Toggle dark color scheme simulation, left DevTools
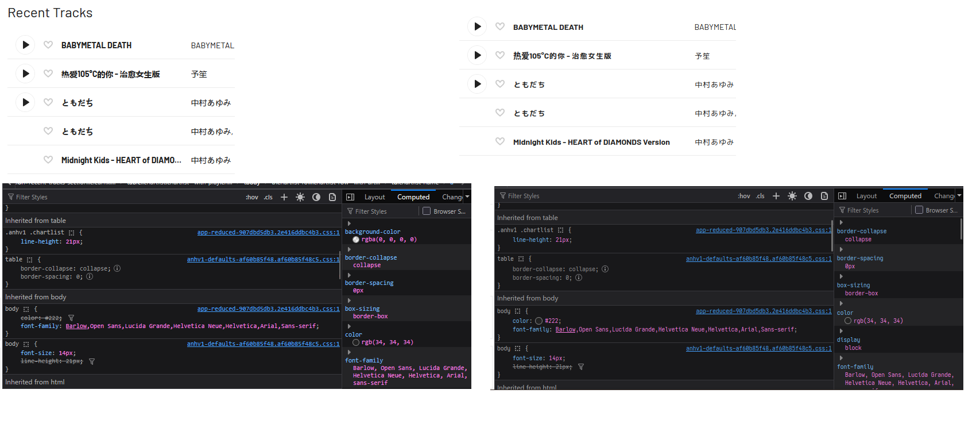This screenshot has height=424, width=980. tap(316, 197)
